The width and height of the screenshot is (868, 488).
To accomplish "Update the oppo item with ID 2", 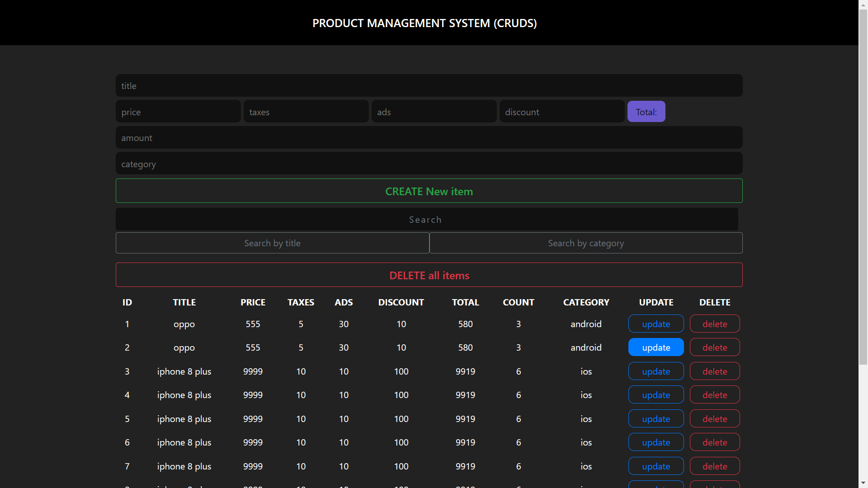I will 656,347.
